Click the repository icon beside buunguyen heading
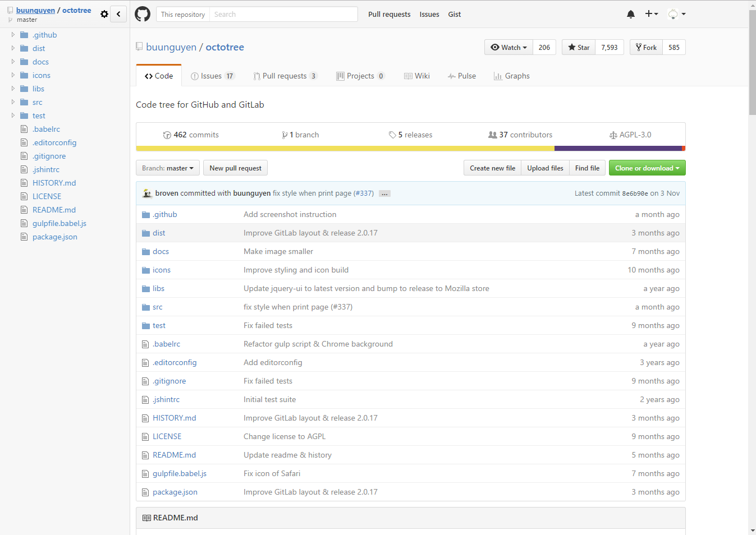The height and width of the screenshot is (535, 756). [x=139, y=47]
